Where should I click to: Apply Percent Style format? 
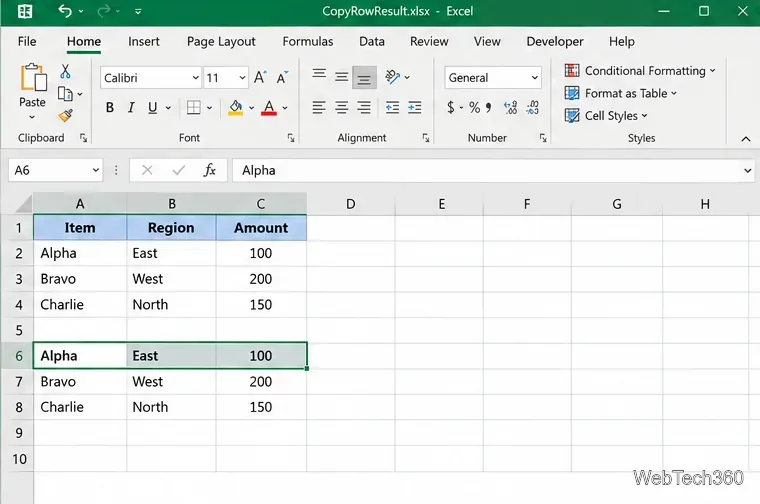point(475,107)
